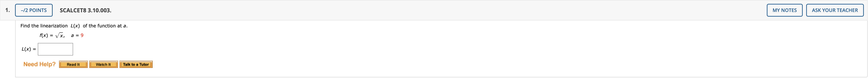The width and height of the screenshot is (868, 78).
Task: Start Talk to a Tutor
Action: point(136,64)
